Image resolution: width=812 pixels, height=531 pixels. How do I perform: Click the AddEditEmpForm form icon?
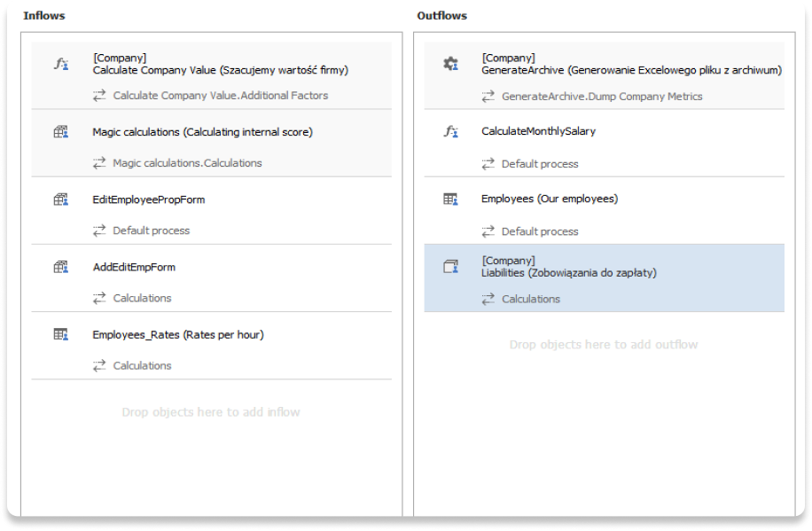click(60, 267)
